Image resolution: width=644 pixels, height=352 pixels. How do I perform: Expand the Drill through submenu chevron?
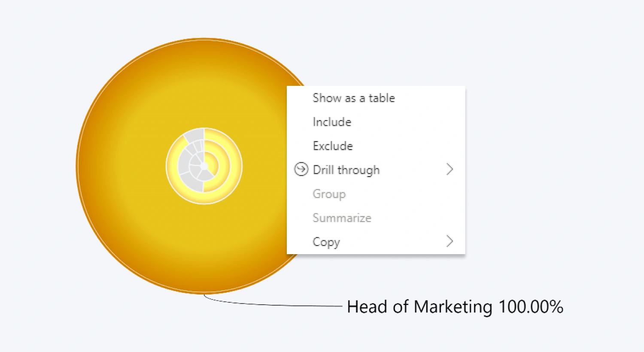[x=450, y=170]
